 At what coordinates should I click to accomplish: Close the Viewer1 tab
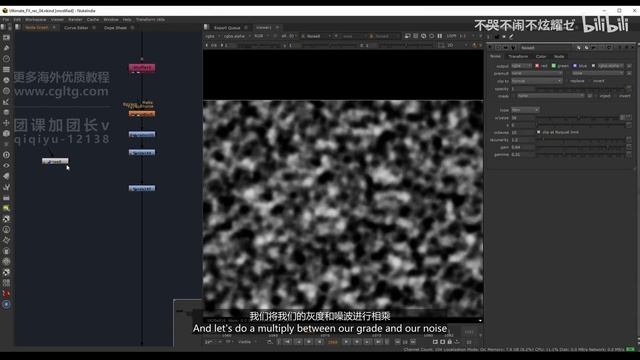(x=277, y=28)
